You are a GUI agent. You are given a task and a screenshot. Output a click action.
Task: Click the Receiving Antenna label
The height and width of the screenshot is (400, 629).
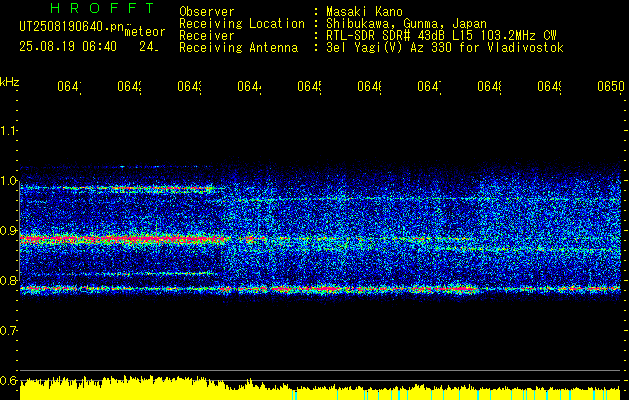(238, 48)
